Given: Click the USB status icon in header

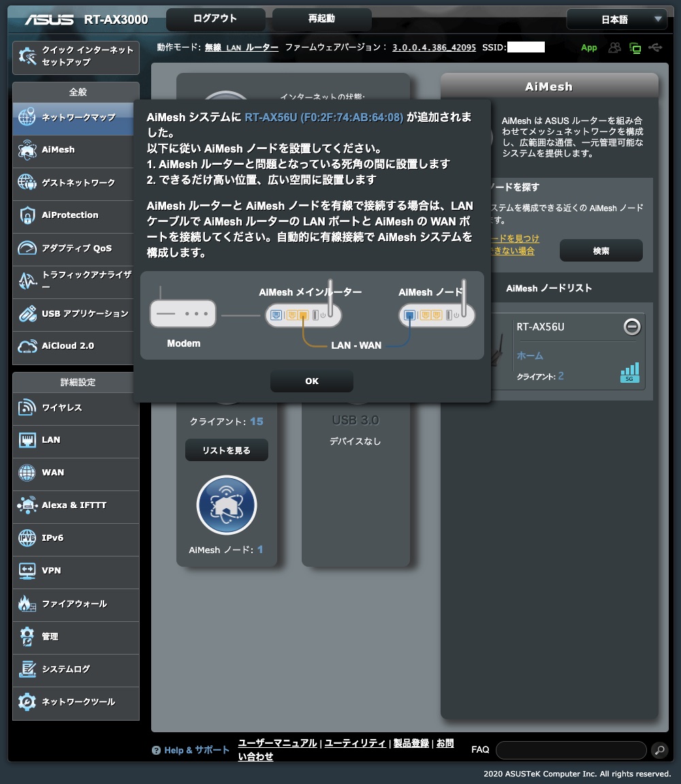Looking at the screenshot, I should coord(656,48).
